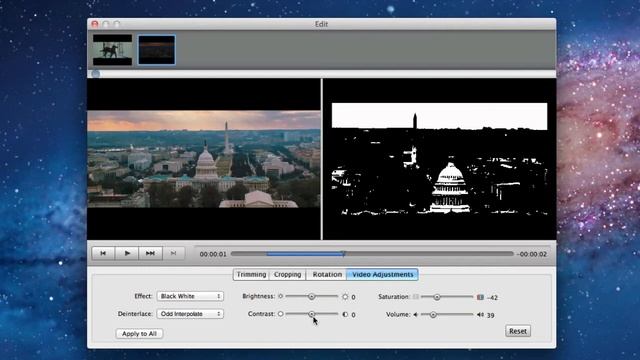
Task: Click the colorful full saturation icon
Action: [x=480, y=297]
